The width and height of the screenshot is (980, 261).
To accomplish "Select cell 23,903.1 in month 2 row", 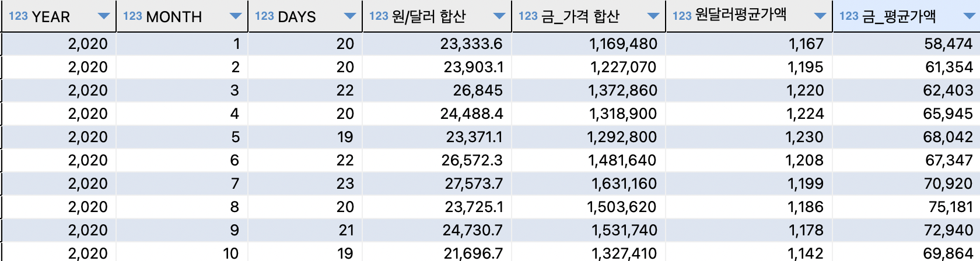I will (x=437, y=67).
